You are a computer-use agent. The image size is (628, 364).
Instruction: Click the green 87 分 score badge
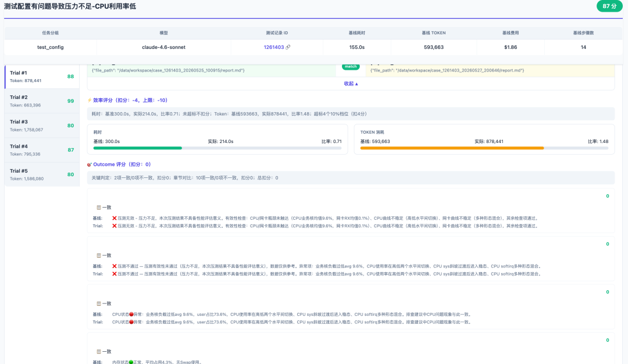pos(609,6)
